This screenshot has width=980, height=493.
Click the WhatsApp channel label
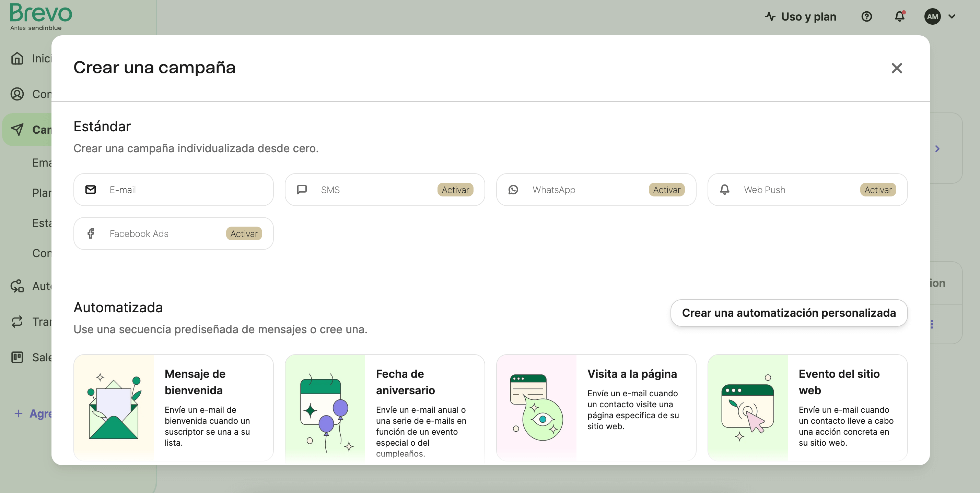[x=554, y=190]
